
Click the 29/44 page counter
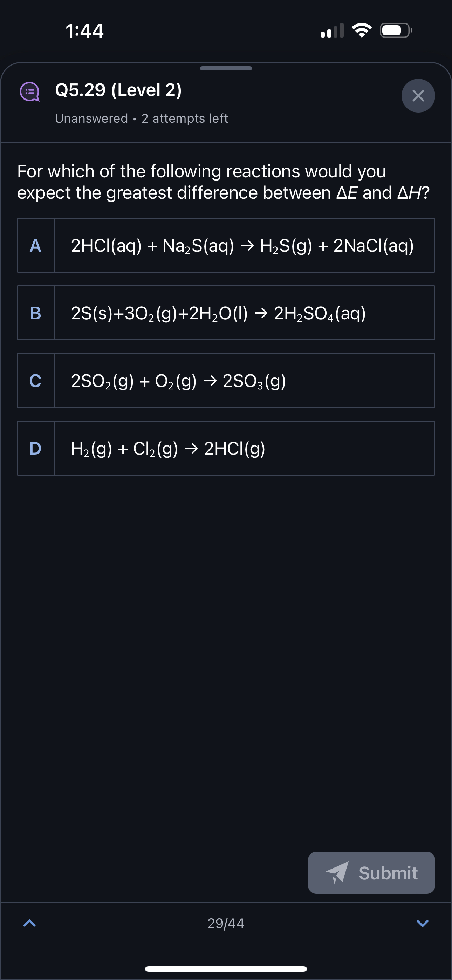coord(226,923)
